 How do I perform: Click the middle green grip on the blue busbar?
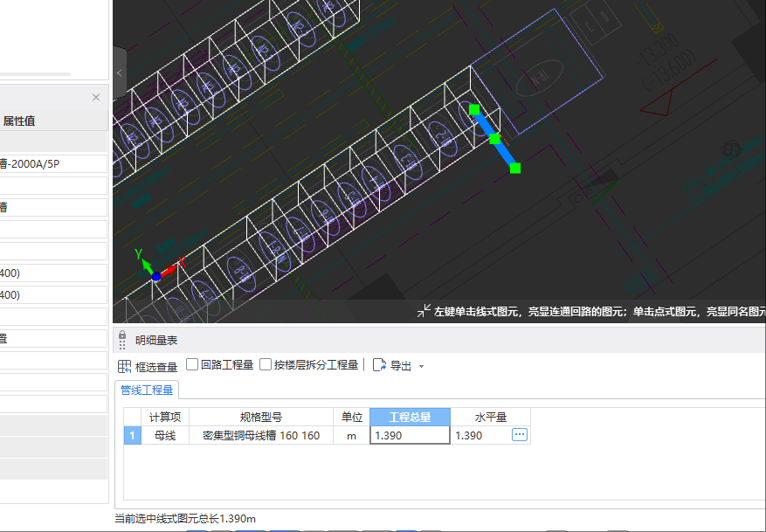click(x=494, y=139)
